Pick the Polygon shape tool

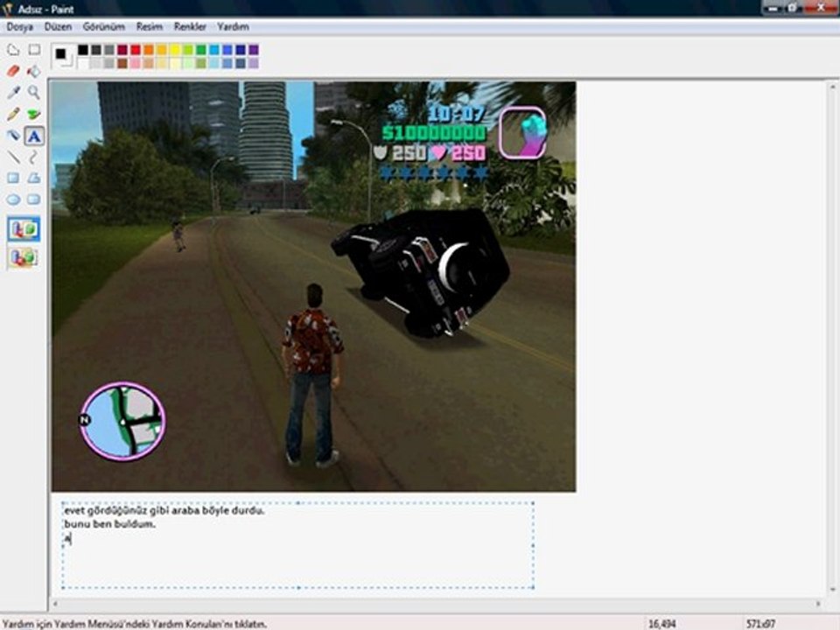coord(34,178)
